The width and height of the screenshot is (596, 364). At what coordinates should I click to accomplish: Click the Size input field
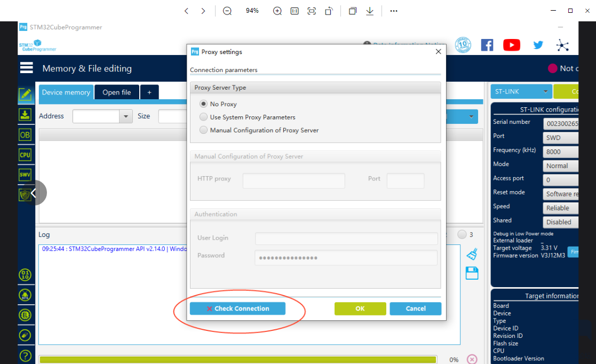click(x=173, y=116)
